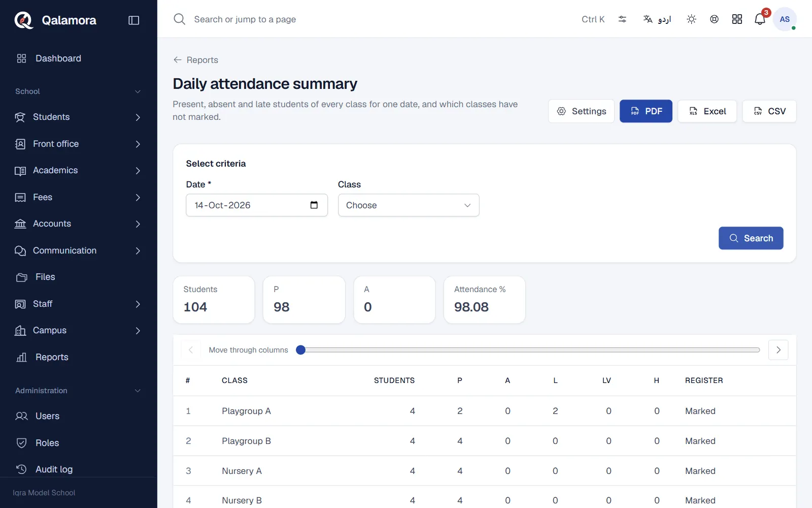Open the filter sliders icon near Ctrl K
812x508 pixels.
click(622, 19)
